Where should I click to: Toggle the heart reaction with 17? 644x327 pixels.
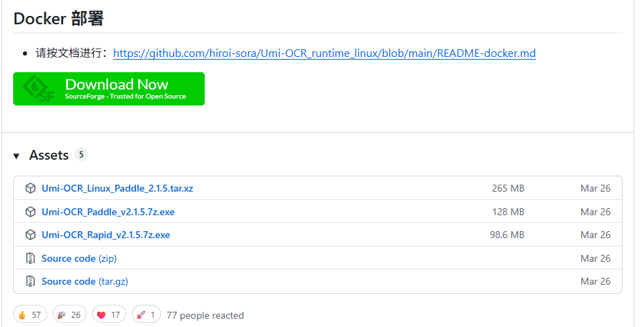109,315
